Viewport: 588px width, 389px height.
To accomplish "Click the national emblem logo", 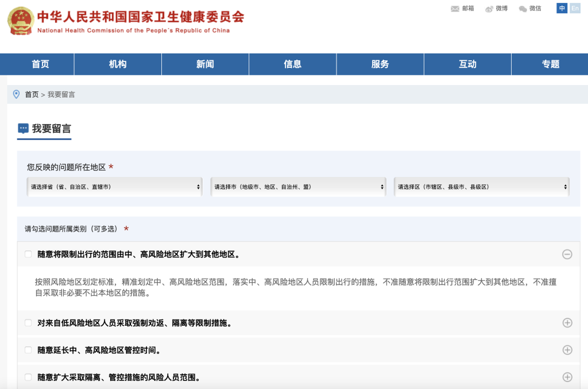I will (x=20, y=21).
